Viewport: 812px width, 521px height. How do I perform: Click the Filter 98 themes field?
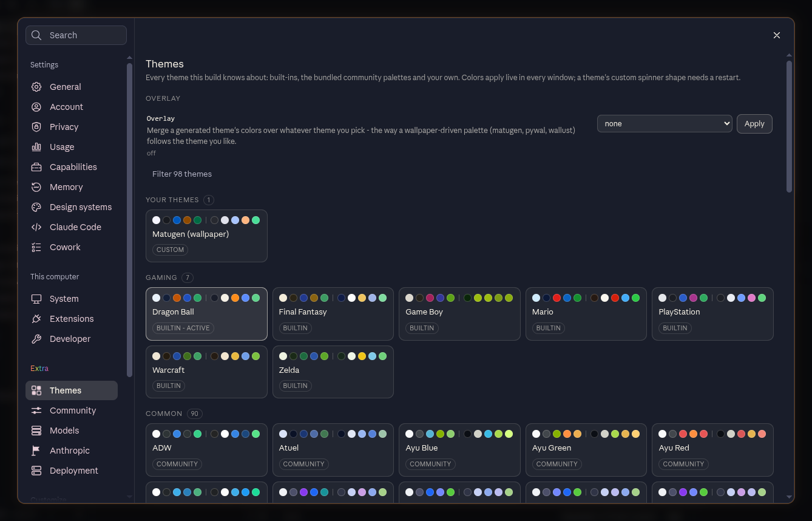pos(459,174)
